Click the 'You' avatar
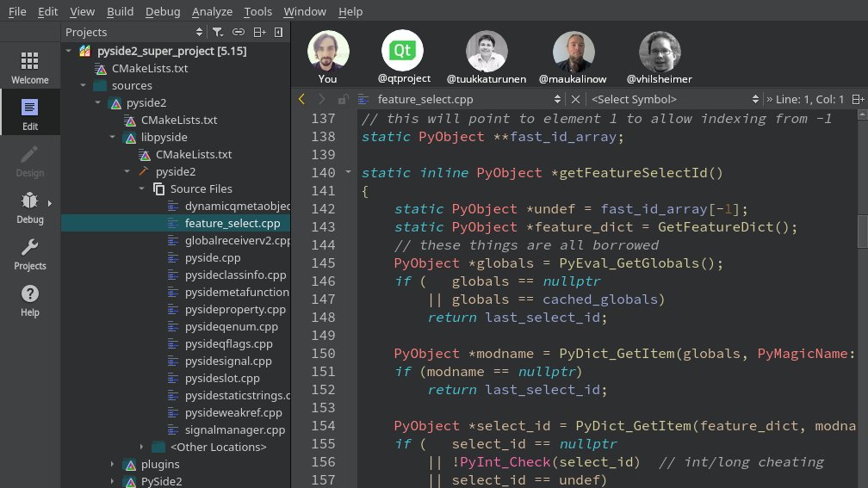Viewport: 868px width, 488px height. click(328, 51)
